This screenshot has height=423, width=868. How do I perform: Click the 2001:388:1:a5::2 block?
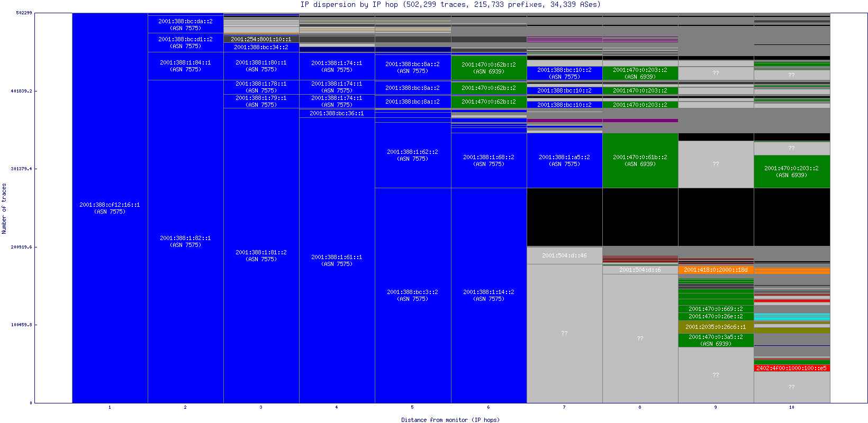click(x=565, y=160)
